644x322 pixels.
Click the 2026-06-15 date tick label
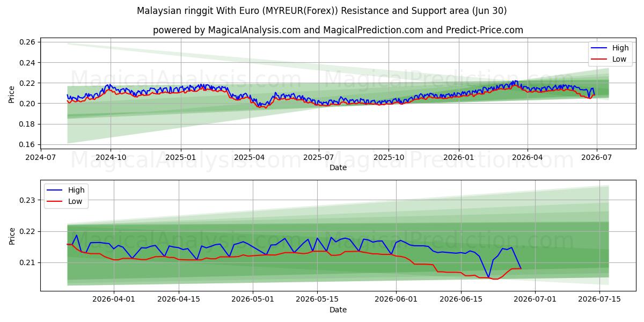coord(461,299)
